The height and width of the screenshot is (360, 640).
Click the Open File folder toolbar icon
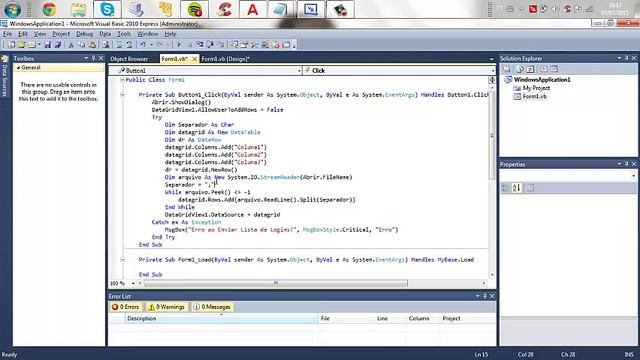click(21, 45)
